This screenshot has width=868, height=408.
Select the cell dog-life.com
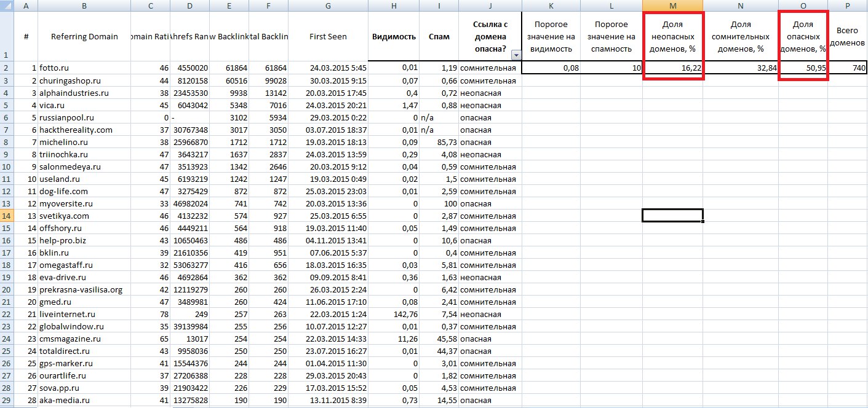tap(84, 191)
